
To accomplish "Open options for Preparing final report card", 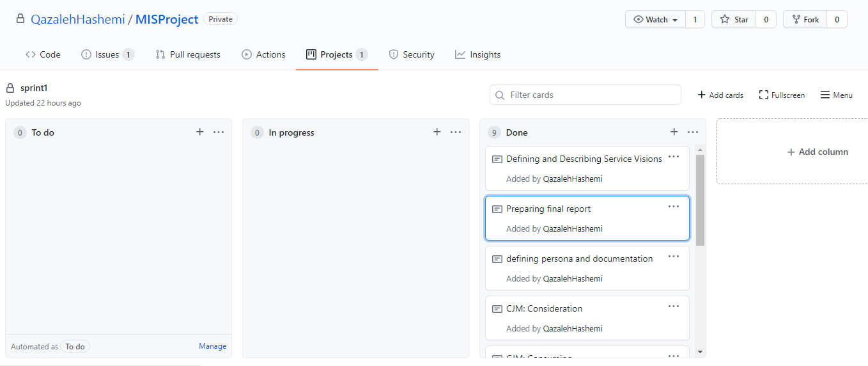I will point(674,206).
